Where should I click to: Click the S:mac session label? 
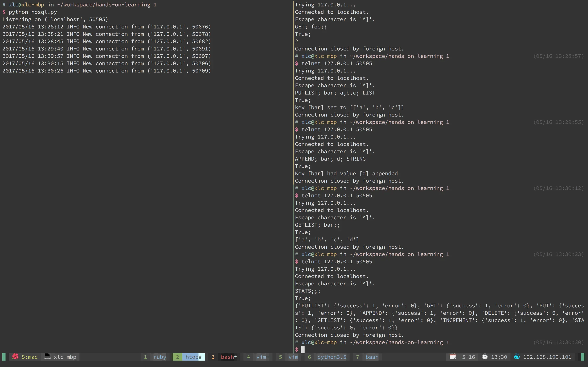[x=29, y=357]
